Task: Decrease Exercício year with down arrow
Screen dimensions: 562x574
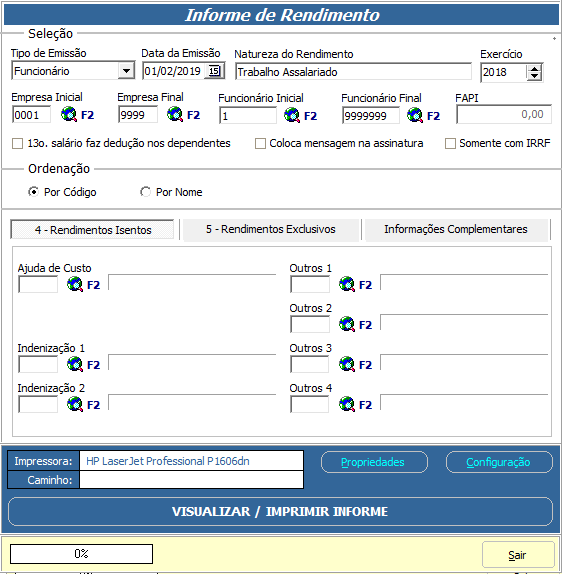Action: click(535, 76)
